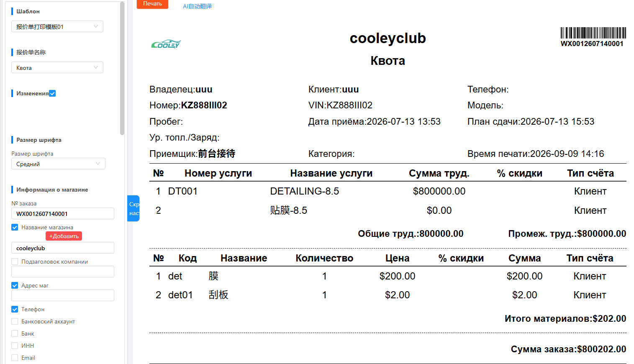Click the 膜 material name
Image resolution: width=634 pixels, height=364 pixels.
[x=213, y=276]
